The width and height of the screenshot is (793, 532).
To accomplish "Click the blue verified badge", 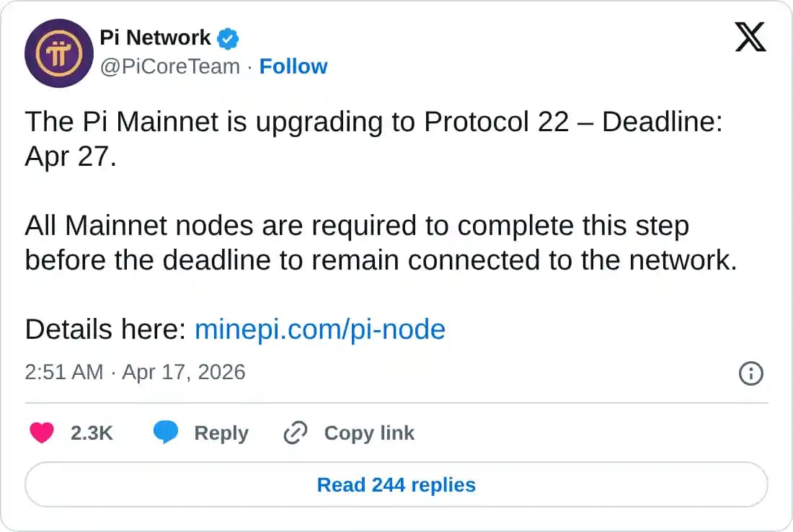I will point(227,37).
